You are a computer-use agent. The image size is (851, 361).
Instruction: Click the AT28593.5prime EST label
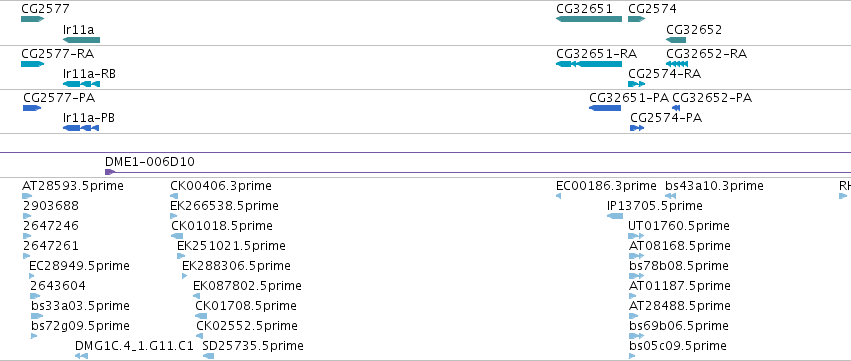coord(73,186)
